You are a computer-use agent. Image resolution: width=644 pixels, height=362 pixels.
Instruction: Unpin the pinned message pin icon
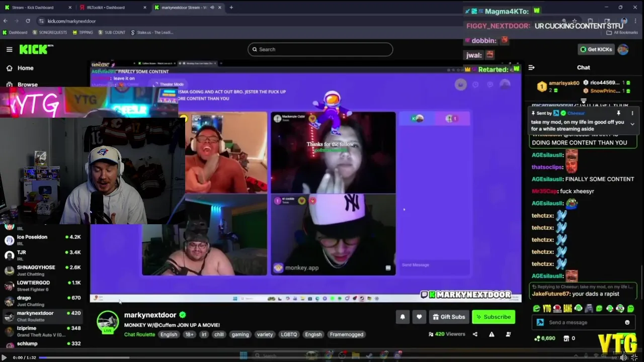coord(618,113)
